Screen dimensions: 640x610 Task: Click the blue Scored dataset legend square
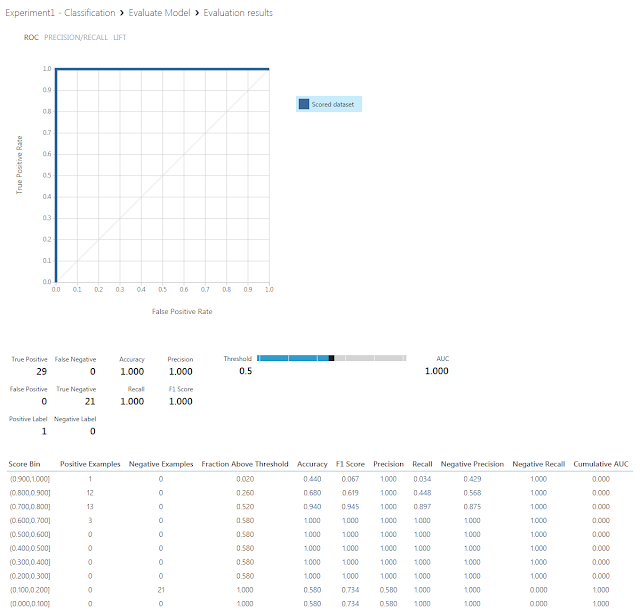(x=304, y=104)
